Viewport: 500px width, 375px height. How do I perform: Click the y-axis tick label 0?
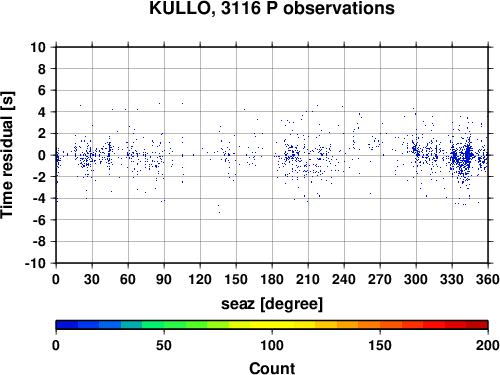pyautogui.click(x=42, y=155)
